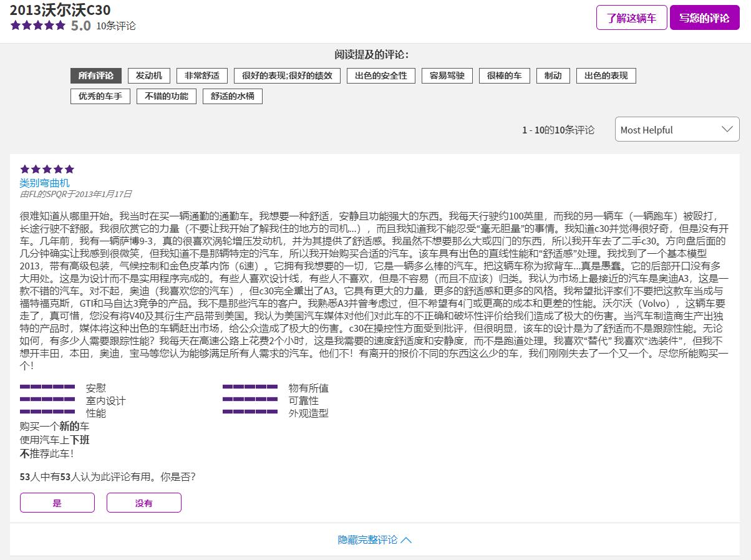Mark the review helpful by clicking 是
751x560 pixels.
(x=57, y=502)
